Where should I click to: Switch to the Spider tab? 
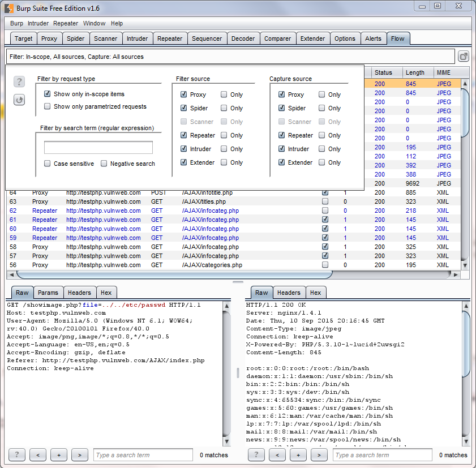click(x=76, y=38)
